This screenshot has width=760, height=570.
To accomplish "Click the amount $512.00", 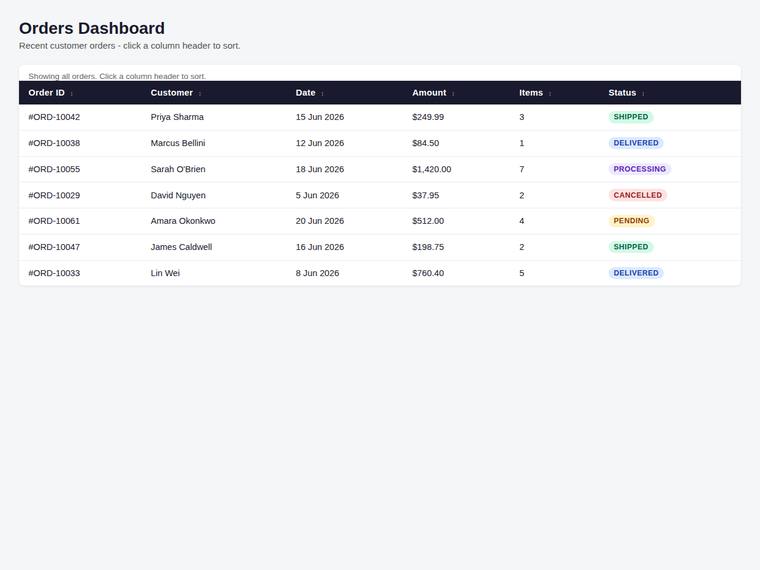I will pyautogui.click(x=428, y=221).
